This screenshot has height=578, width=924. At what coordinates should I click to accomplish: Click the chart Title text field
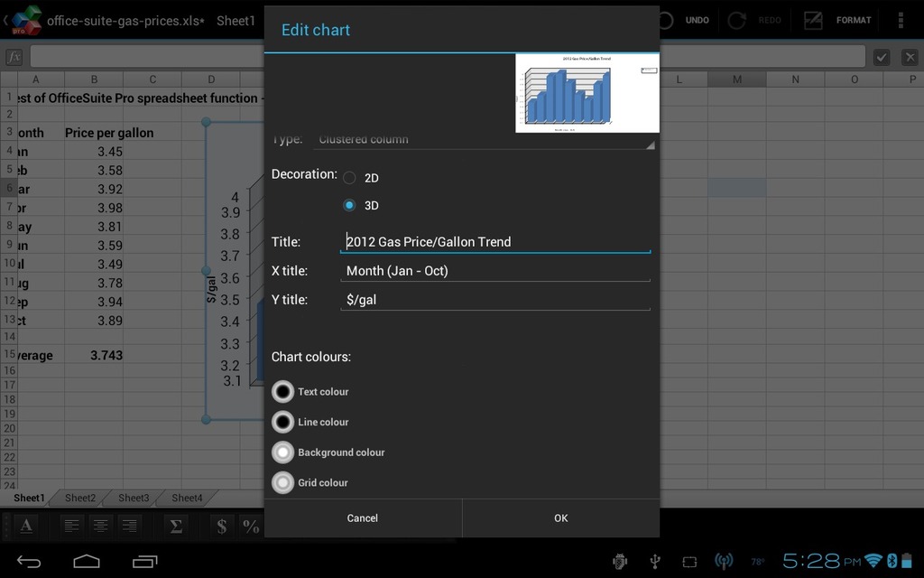[x=494, y=241]
